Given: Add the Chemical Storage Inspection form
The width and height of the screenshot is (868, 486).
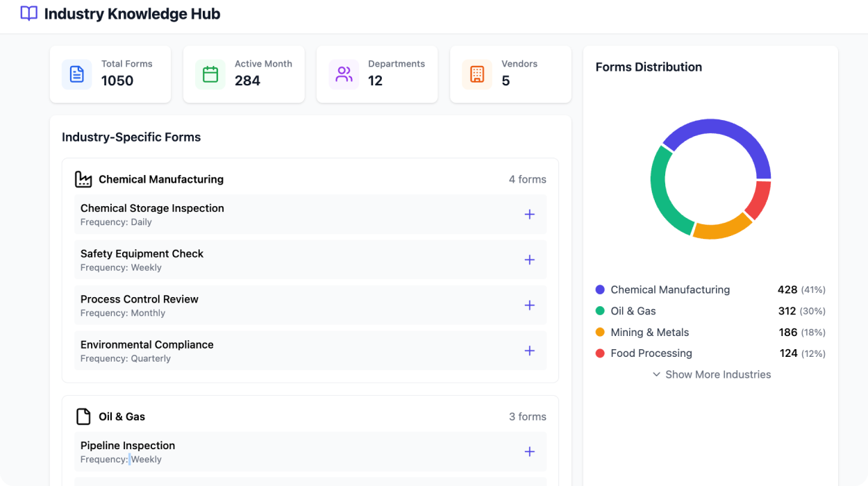Looking at the screenshot, I should (530, 215).
